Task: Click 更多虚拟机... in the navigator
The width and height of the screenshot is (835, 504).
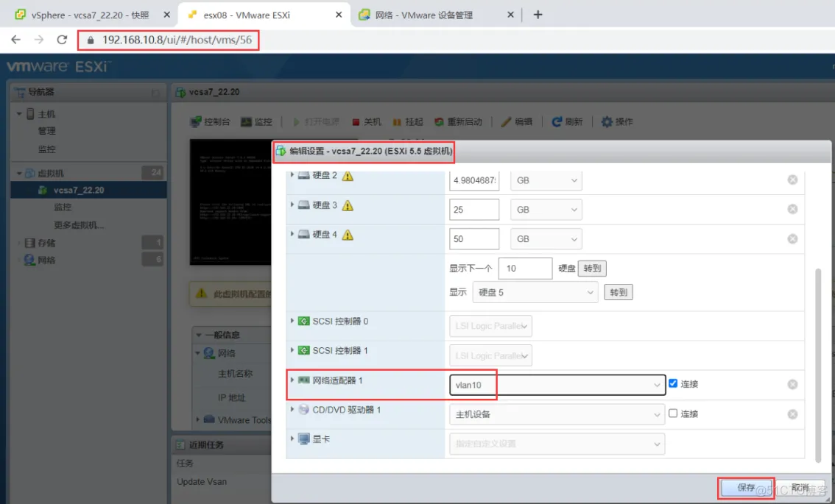Action: pos(79,225)
